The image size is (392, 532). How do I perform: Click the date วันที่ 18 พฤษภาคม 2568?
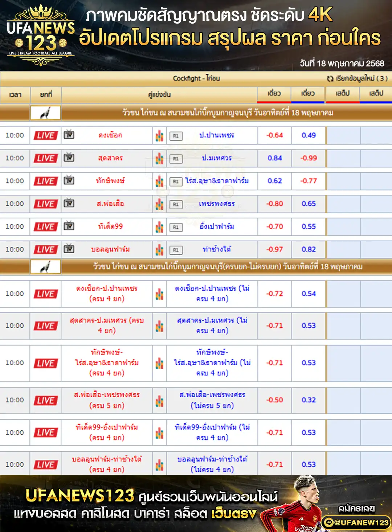[342, 64]
